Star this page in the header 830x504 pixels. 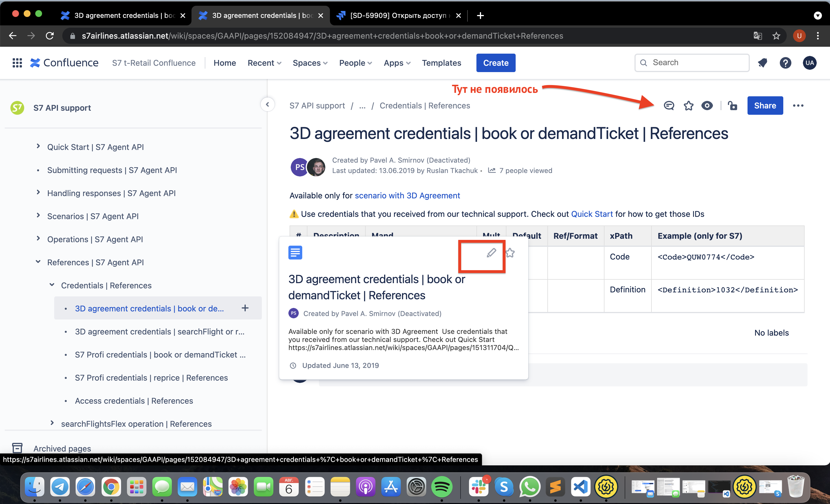pos(688,106)
